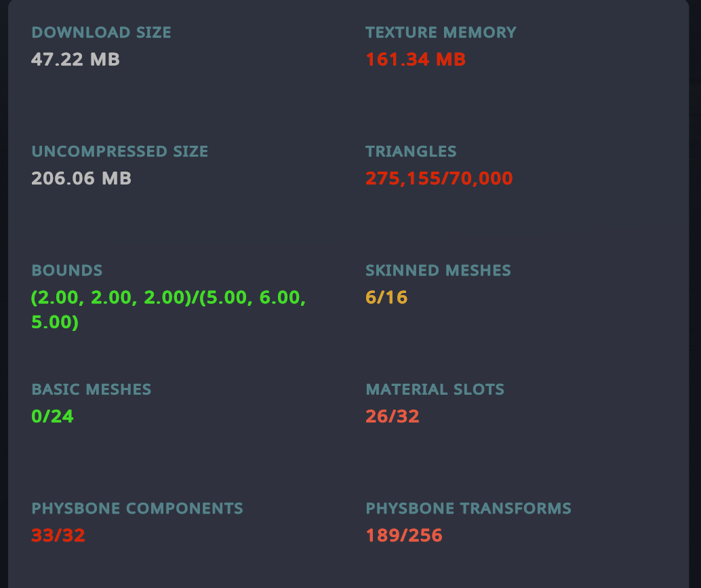Click the Texture Memory heading

441,32
